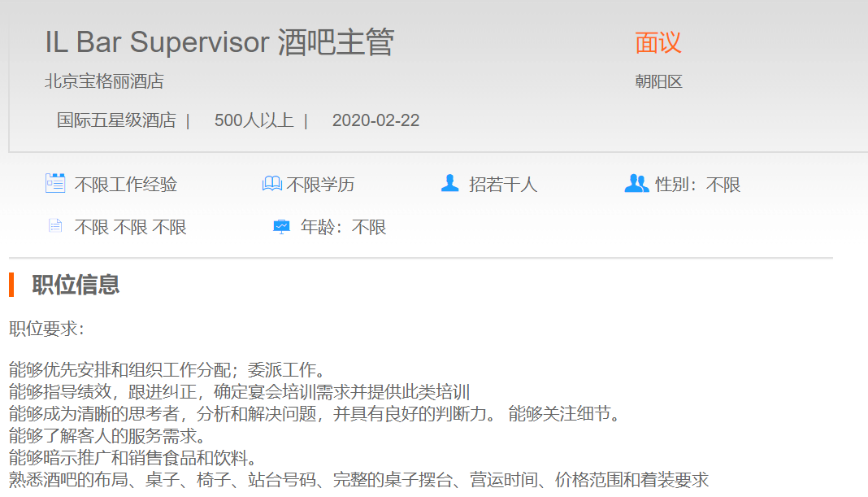Click the orange 面议 salary text
868x497 pixels.
(658, 42)
